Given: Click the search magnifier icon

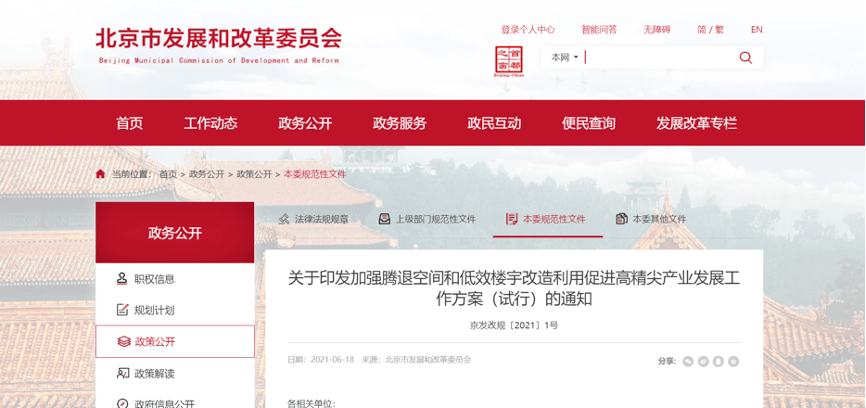Looking at the screenshot, I should click(745, 57).
